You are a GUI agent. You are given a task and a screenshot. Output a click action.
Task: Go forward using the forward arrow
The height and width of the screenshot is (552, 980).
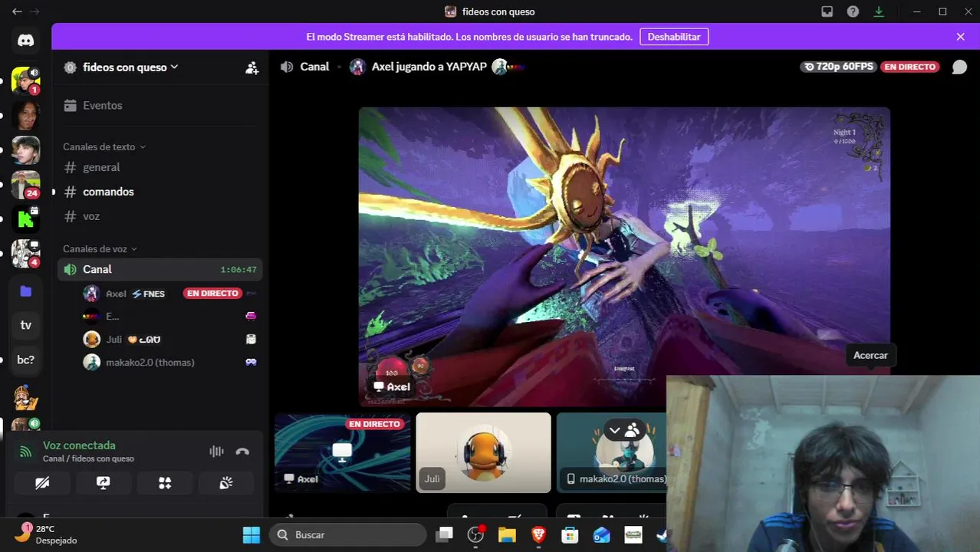tap(35, 11)
